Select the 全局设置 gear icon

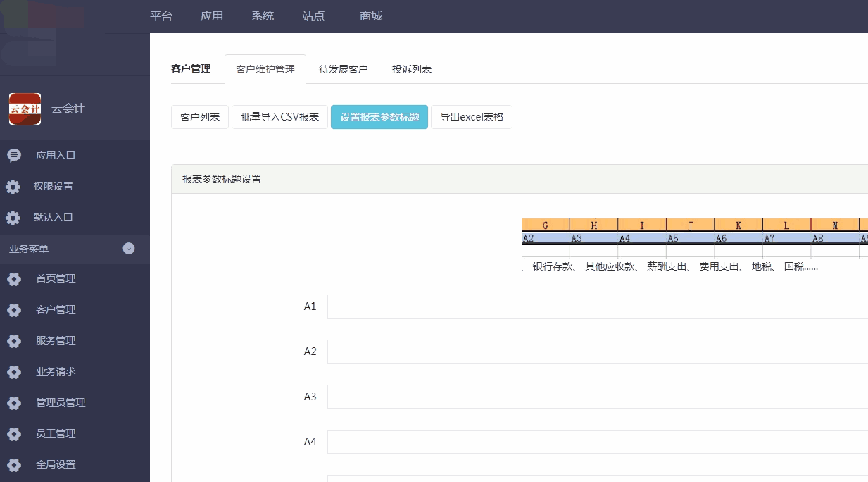[15, 464]
